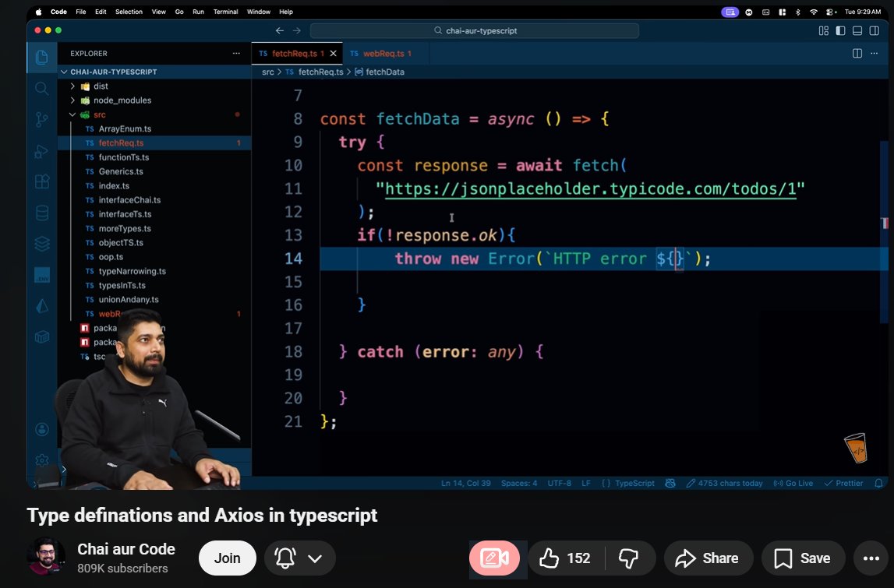The width and height of the screenshot is (894, 588).
Task: Dislike the video
Action: (x=630, y=558)
